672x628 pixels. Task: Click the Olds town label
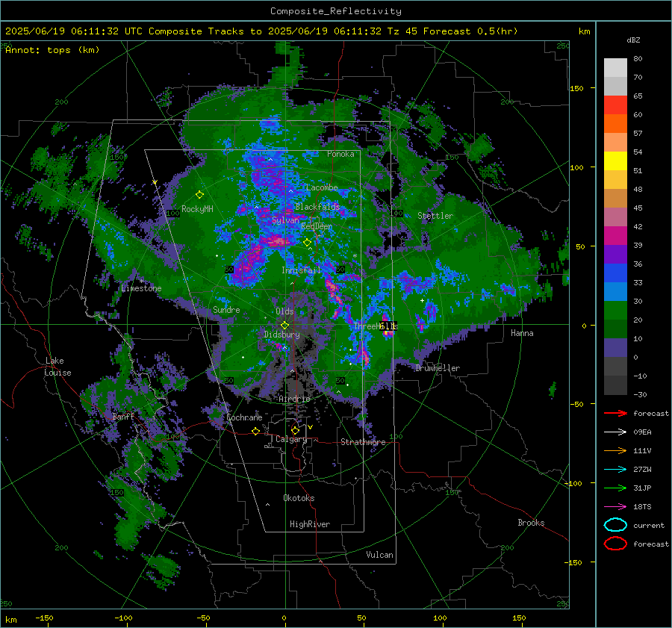coord(284,311)
